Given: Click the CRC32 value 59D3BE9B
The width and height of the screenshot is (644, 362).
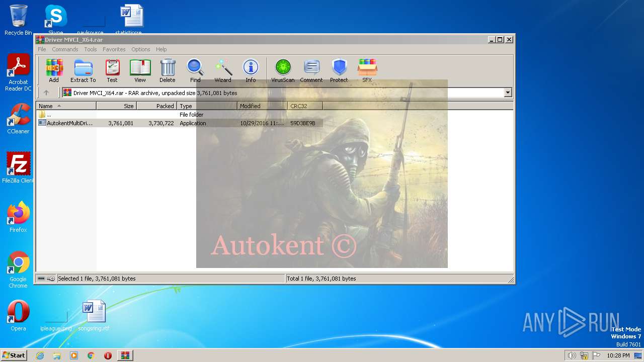Looking at the screenshot, I should pyautogui.click(x=303, y=123).
